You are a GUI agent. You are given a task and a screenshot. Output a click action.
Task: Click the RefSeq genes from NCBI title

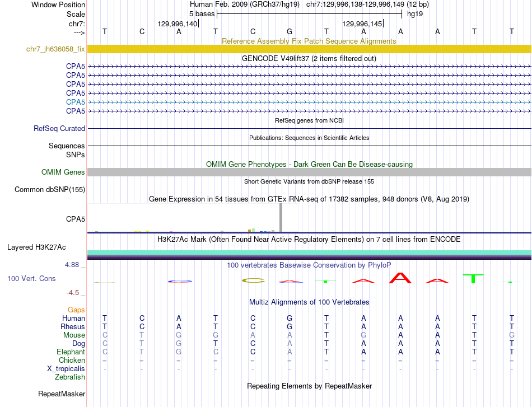point(309,120)
